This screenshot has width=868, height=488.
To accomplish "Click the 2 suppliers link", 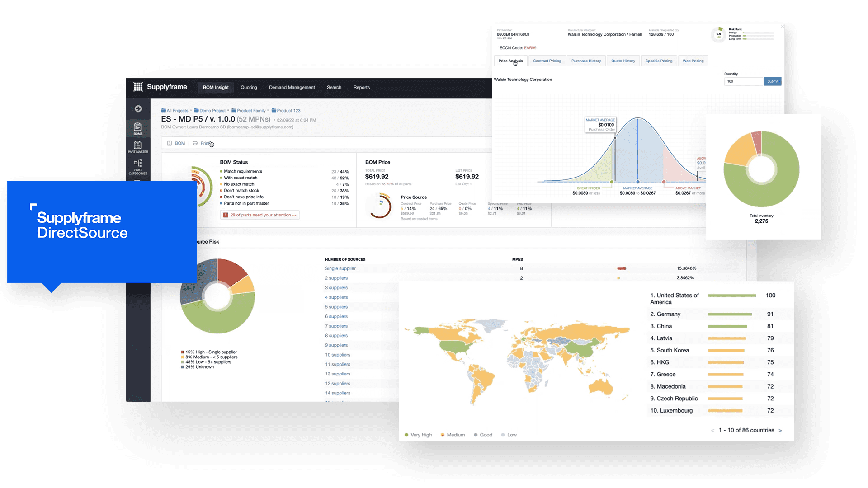I will [x=336, y=278].
